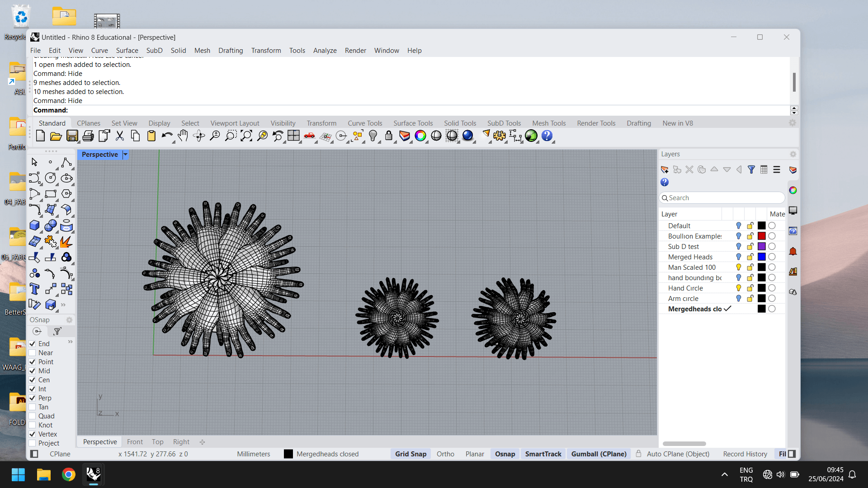
Task: Click the Delete Layer X icon in the Layers panel
Action: (x=689, y=170)
